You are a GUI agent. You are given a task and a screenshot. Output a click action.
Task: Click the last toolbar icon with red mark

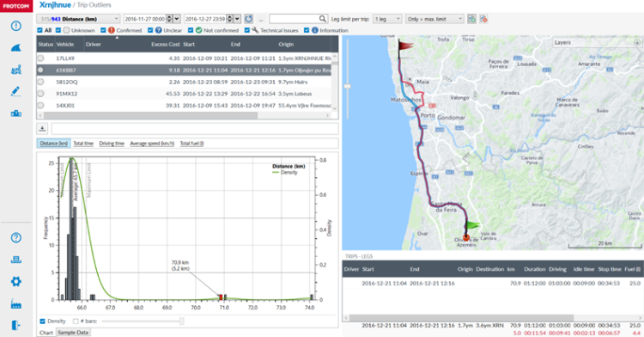(x=483, y=19)
